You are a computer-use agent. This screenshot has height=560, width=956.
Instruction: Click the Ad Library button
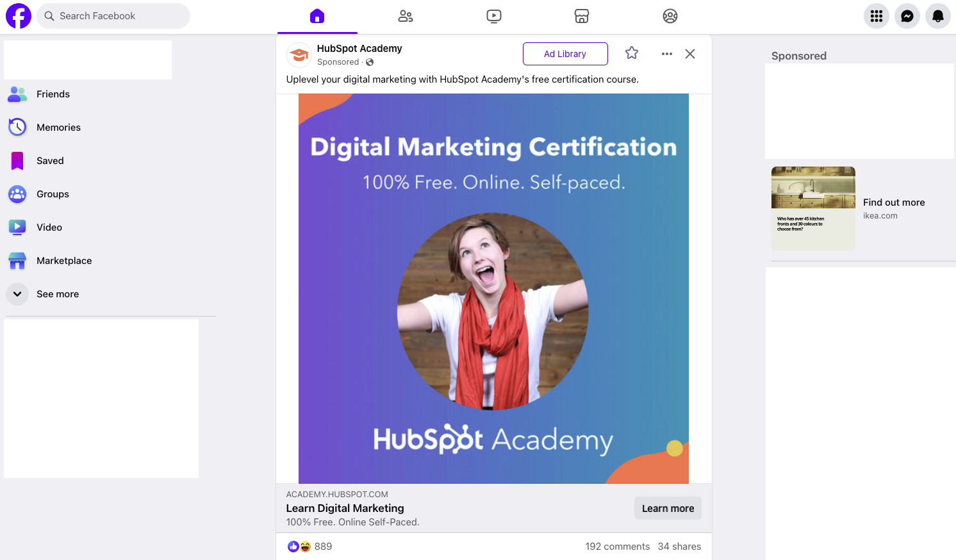[565, 54]
